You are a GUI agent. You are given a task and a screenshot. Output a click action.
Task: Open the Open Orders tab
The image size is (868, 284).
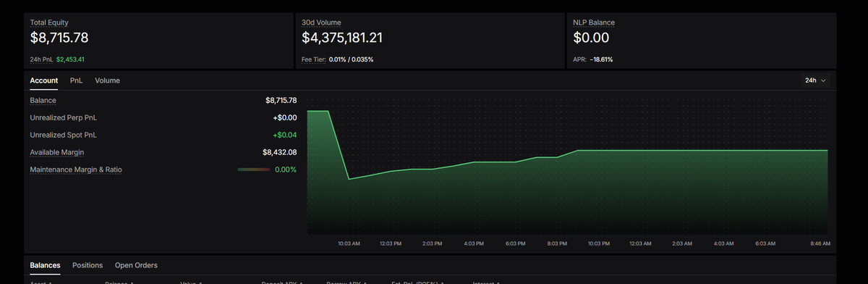(x=136, y=265)
